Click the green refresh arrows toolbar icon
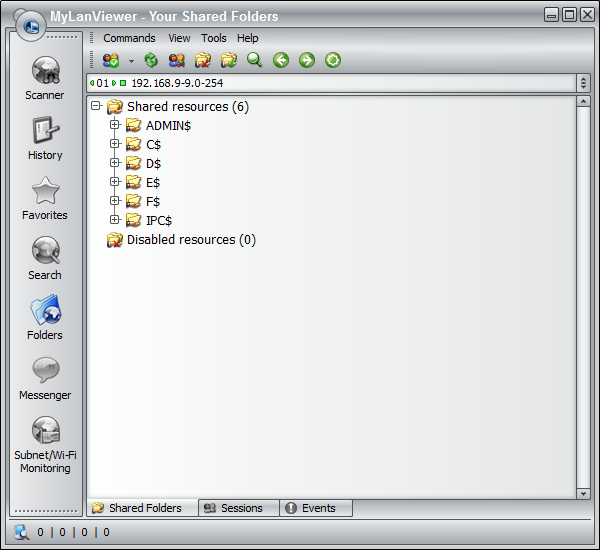This screenshot has width=600, height=550. (151, 61)
